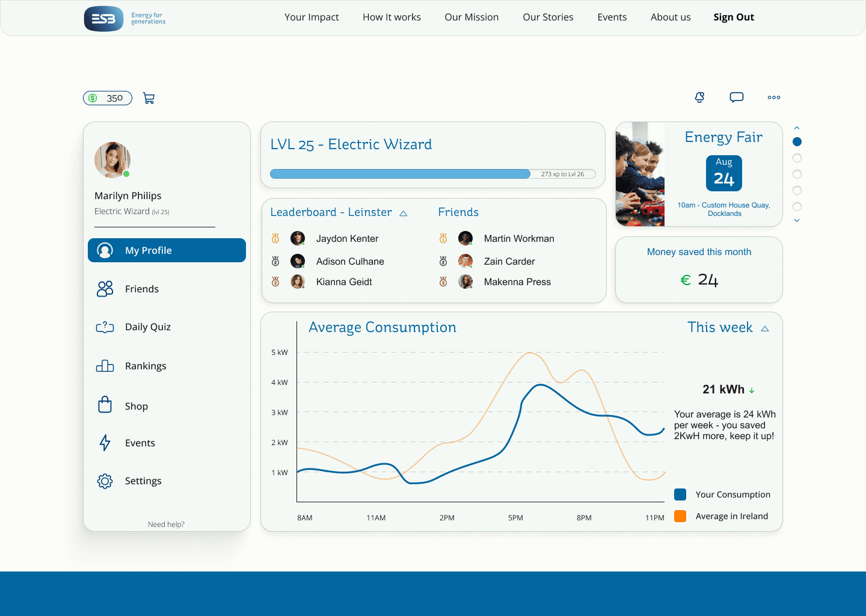Viewport: 866px width, 616px height.
Task: Click the My Profile user icon
Action: (x=105, y=250)
